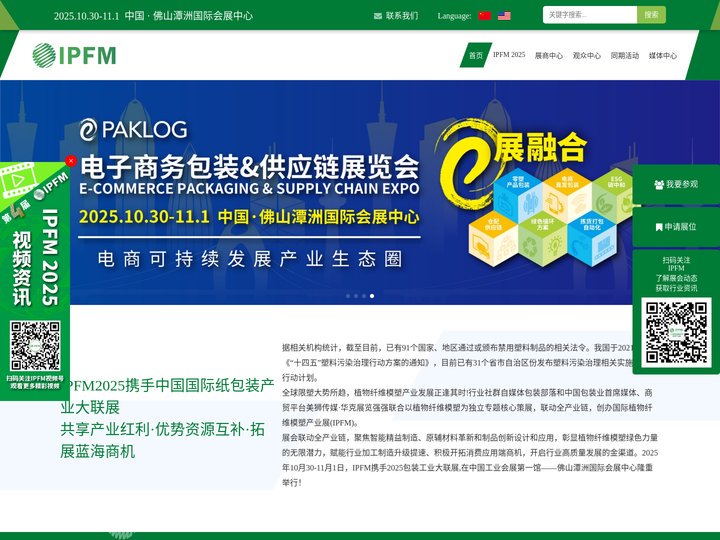Open the 观众中心 visitor menu
Viewport: 720px width, 540px height.
pos(586,56)
